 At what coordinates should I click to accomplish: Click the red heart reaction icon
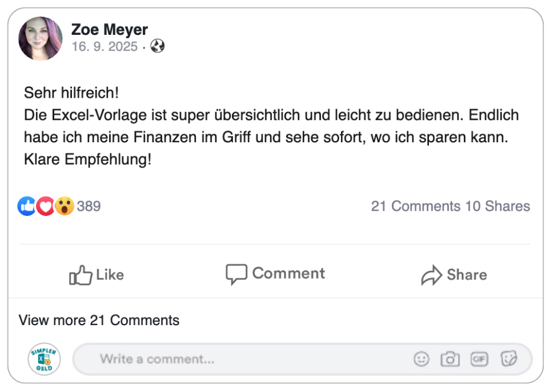[x=45, y=206]
